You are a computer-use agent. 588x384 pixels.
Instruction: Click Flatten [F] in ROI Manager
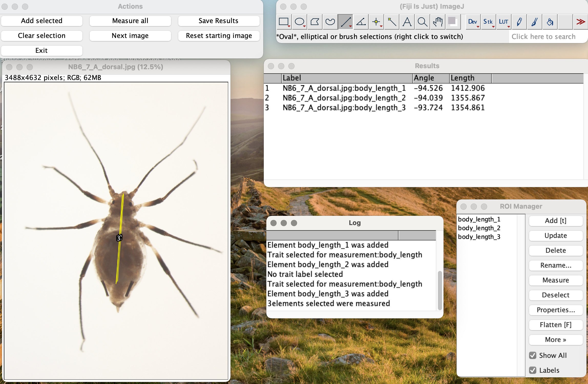(556, 325)
